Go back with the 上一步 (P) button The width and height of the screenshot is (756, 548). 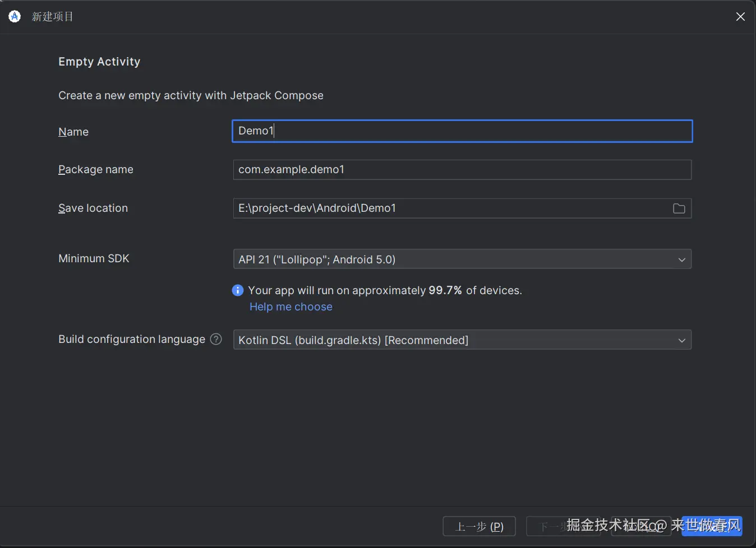(479, 527)
